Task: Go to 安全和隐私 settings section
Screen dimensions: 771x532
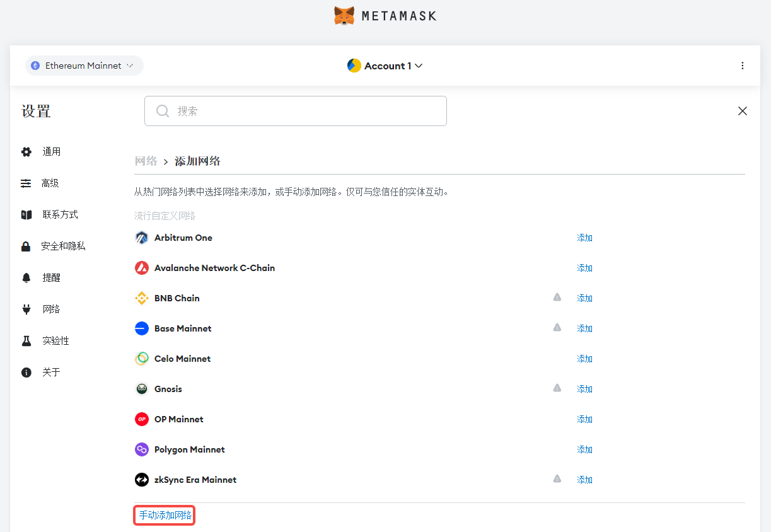Action: pyautogui.click(x=62, y=246)
